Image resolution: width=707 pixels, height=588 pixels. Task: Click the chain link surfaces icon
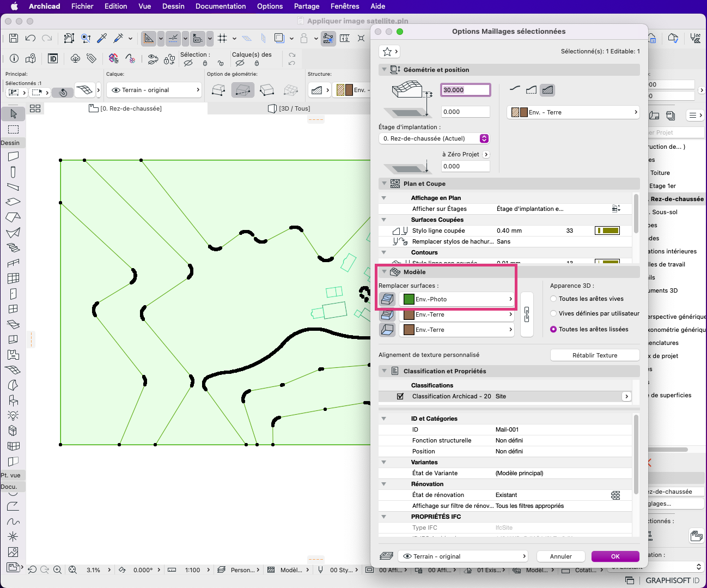[x=527, y=314]
